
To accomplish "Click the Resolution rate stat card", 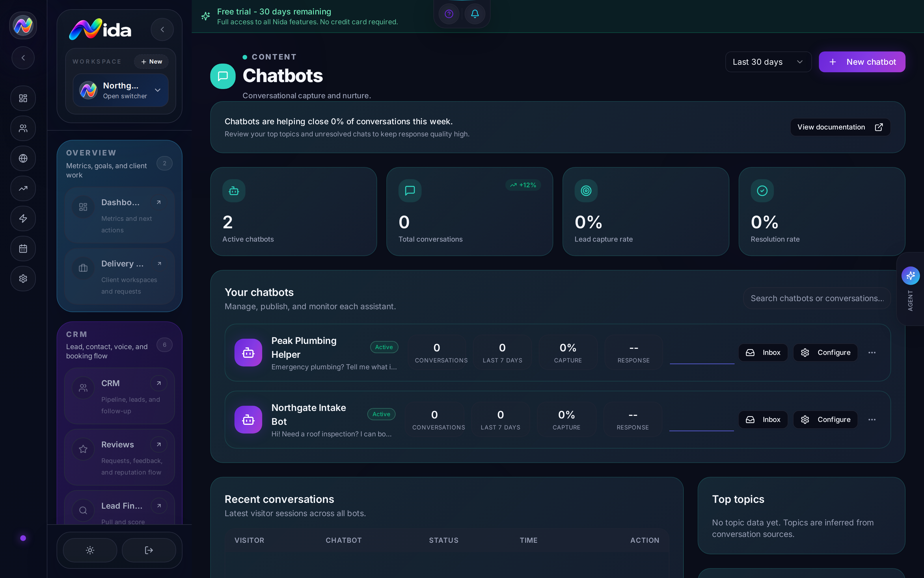I will (822, 211).
